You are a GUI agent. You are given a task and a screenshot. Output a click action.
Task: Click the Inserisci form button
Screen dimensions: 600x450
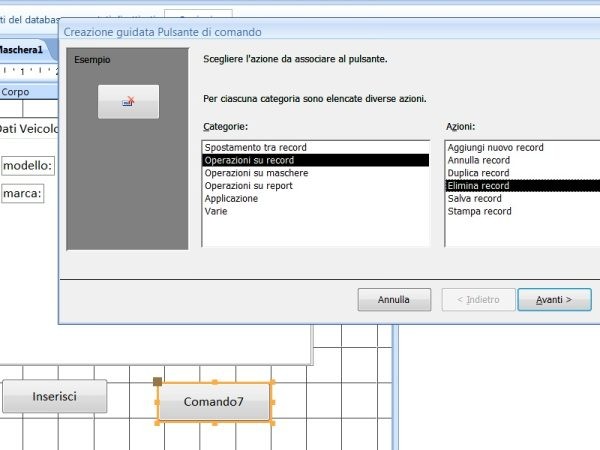point(54,396)
